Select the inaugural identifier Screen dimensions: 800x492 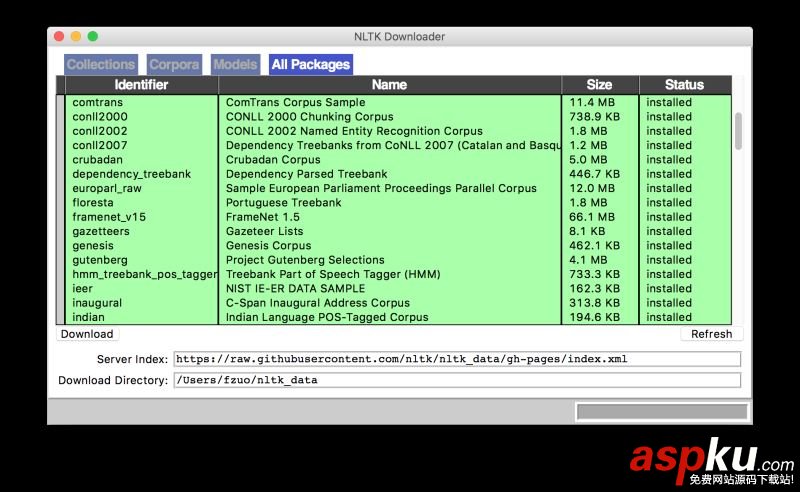click(x=97, y=303)
